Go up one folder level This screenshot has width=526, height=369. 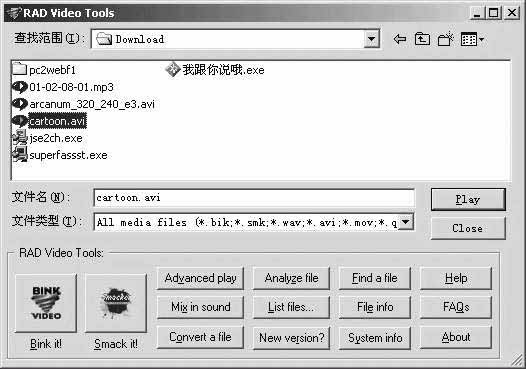click(422, 39)
